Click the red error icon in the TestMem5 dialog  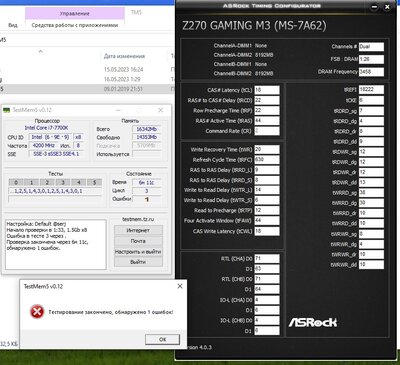(x=37, y=312)
